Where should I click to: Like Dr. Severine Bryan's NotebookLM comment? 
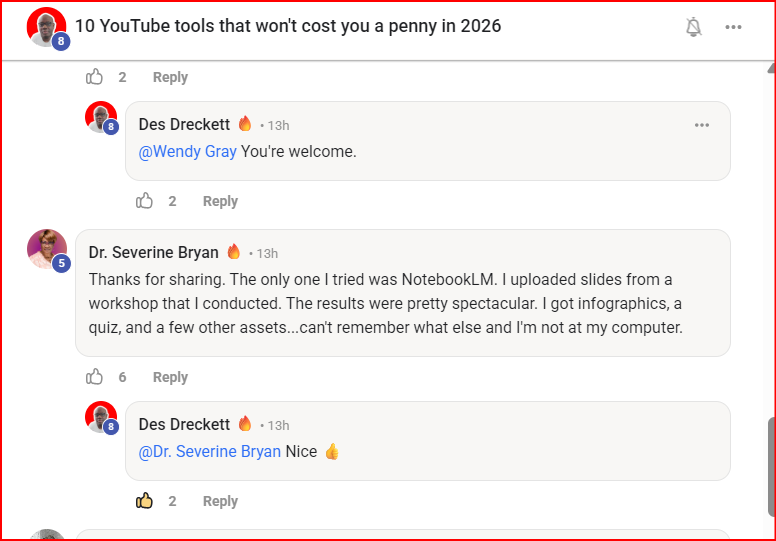point(95,377)
